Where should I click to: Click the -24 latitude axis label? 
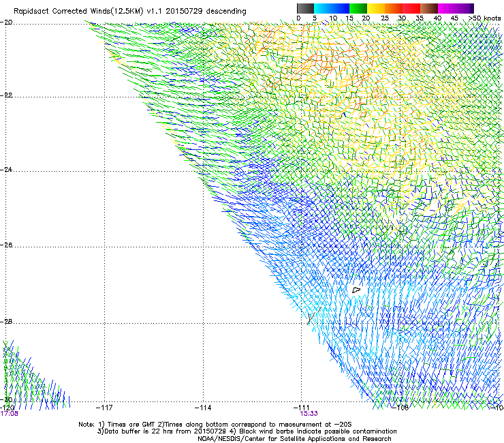point(6,169)
